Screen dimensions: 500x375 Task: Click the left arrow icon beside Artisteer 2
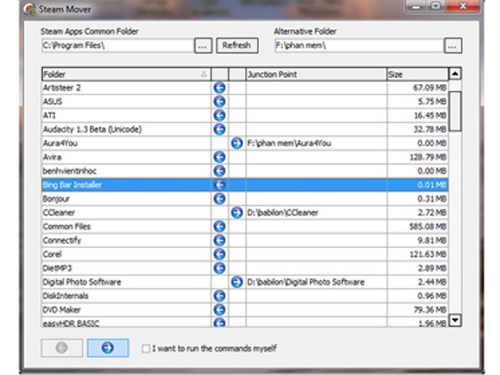(x=219, y=88)
